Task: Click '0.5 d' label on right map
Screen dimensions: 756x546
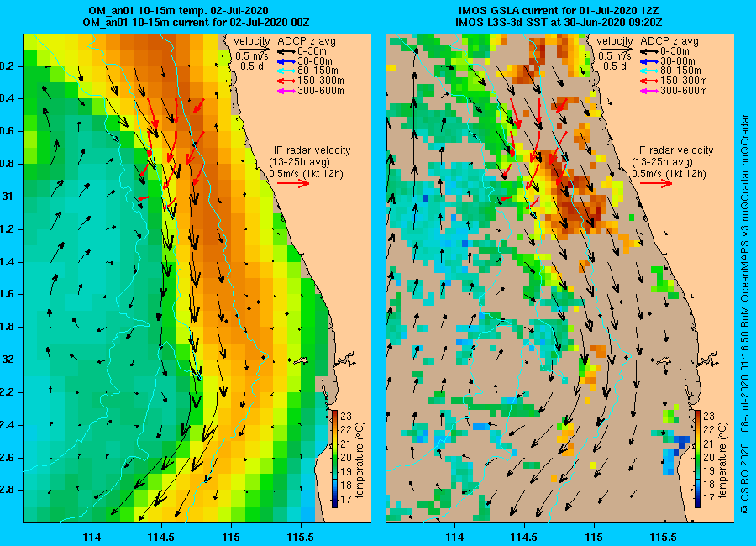Action: click(615, 66)
